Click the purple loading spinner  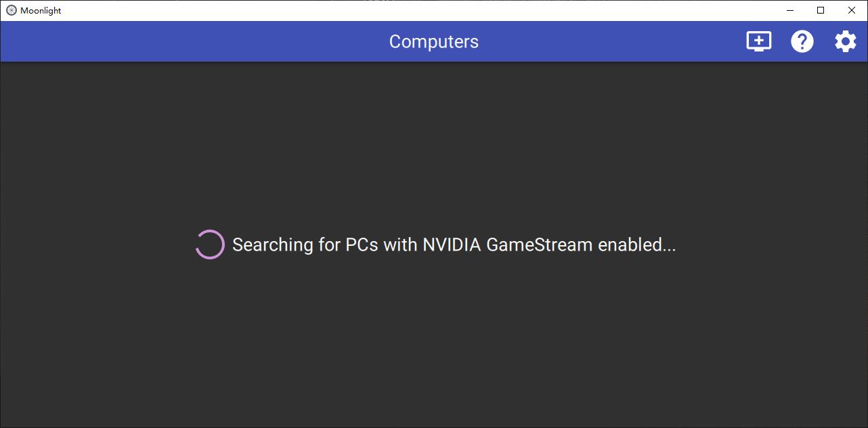point(210,244)
